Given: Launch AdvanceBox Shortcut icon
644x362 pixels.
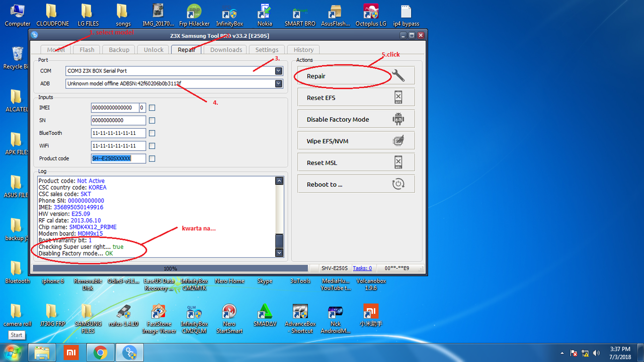Looking at the screenshot, I should click(x=300, y=319).
